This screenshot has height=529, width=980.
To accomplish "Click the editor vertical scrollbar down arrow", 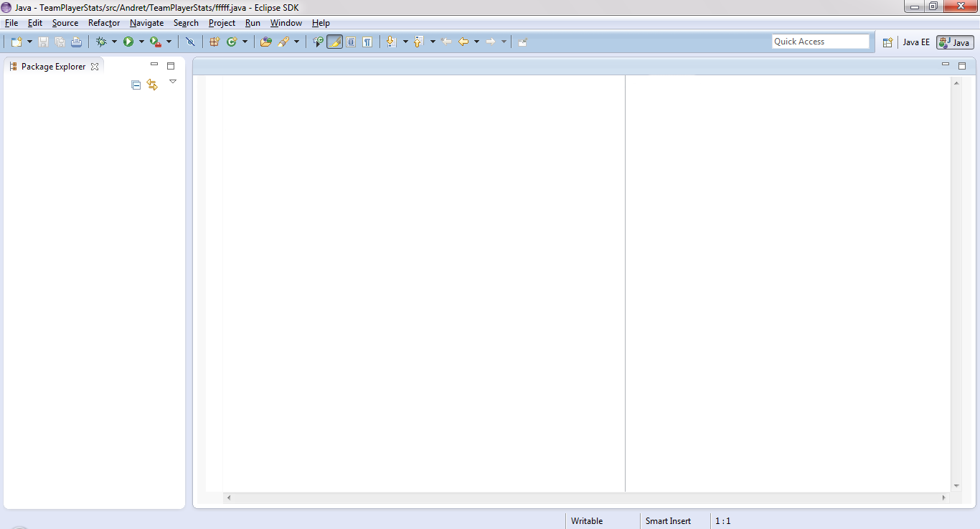I will (x=956, y=486).
